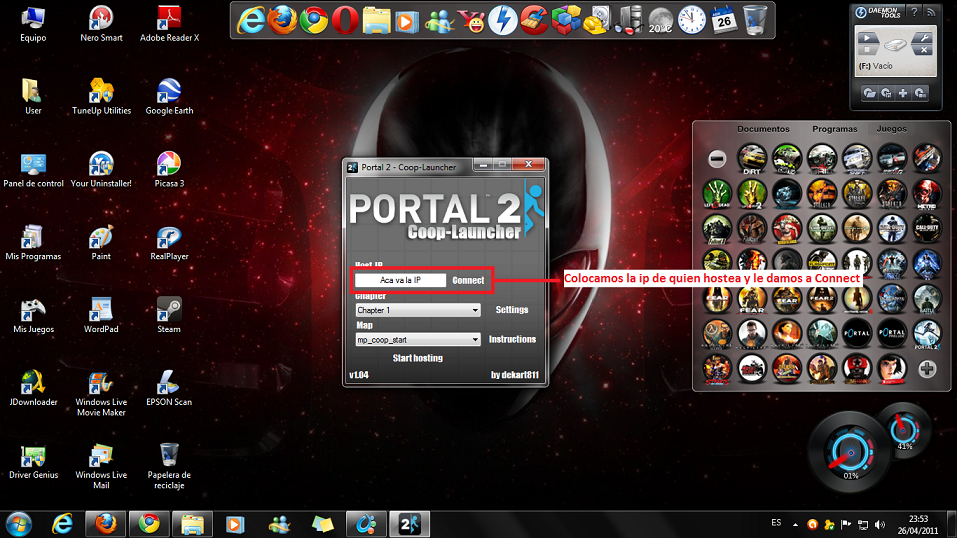Image resolution: width=957 pixels, height=538 pixels.
Task: Click the ES language indicator
Action: (x=776, y=523)
